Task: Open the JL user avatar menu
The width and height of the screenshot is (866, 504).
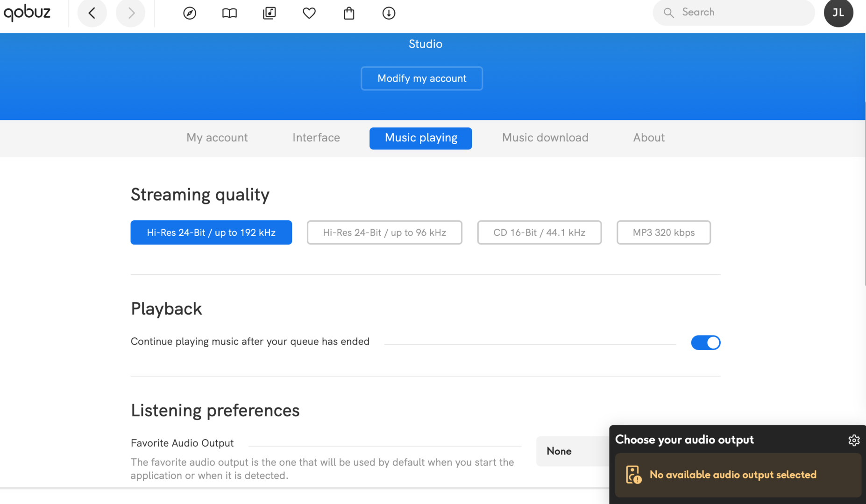Action: tap(838, 13)
